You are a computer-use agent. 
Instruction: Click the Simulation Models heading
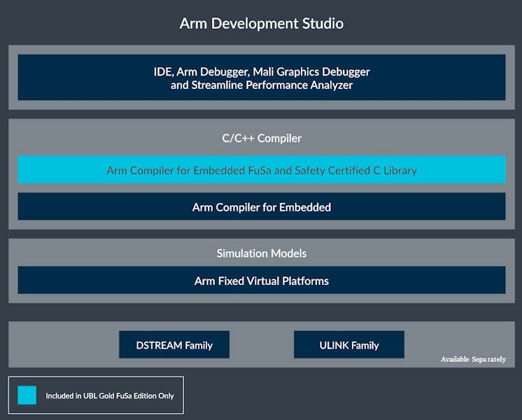click(261, 253)
